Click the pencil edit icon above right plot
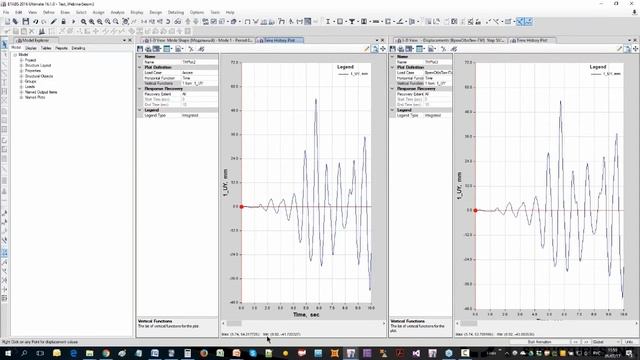 point(619,49)
